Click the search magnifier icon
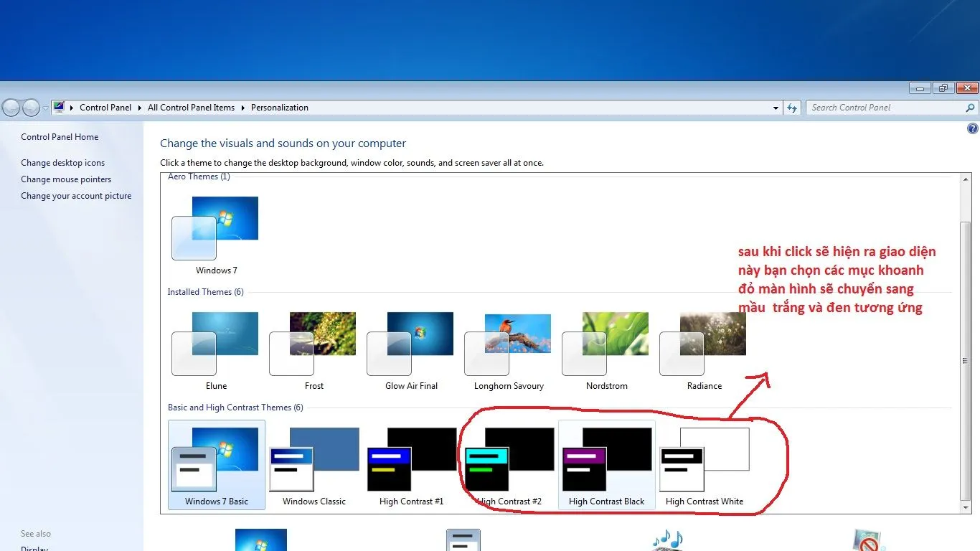The height and width of the screenshot is (551, 980). [x=971, y=108]
